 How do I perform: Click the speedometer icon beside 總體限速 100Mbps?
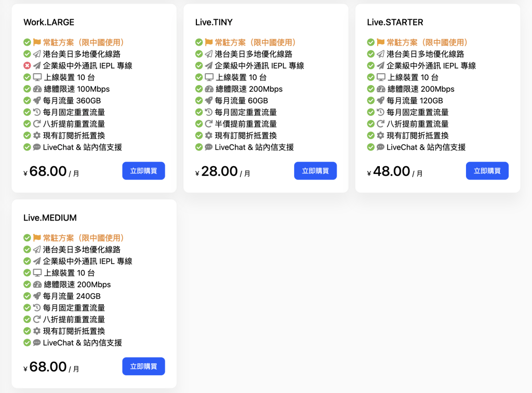tap(37, 89)
